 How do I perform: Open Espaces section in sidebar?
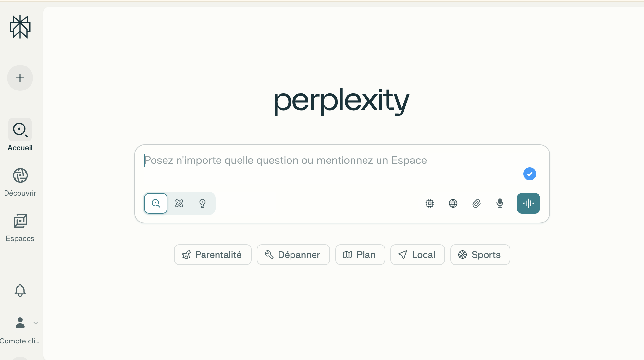(x=20, y=227)
